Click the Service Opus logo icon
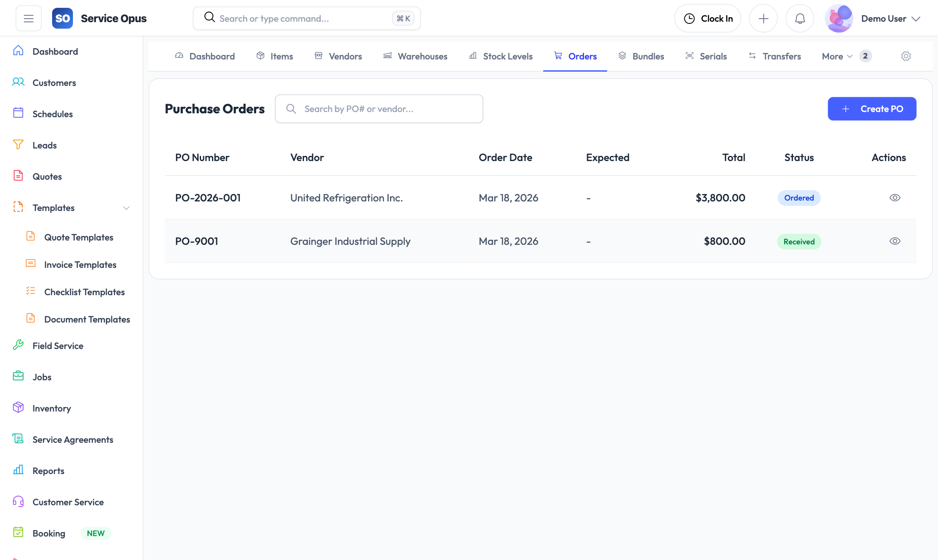 click(63, 18)
